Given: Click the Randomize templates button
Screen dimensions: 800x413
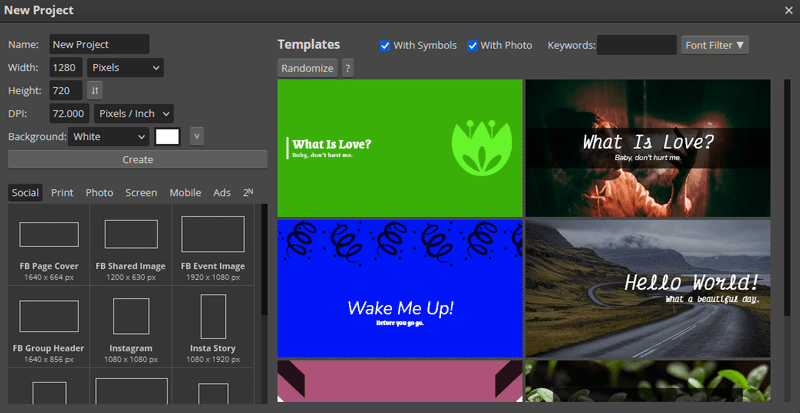Looking at the screenshot, I should pos(307,69).
